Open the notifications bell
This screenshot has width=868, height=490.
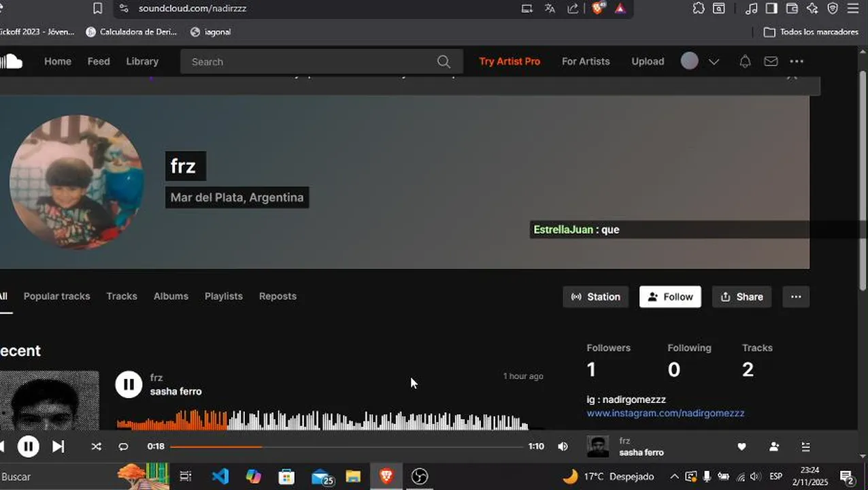(x=745, y=61)
